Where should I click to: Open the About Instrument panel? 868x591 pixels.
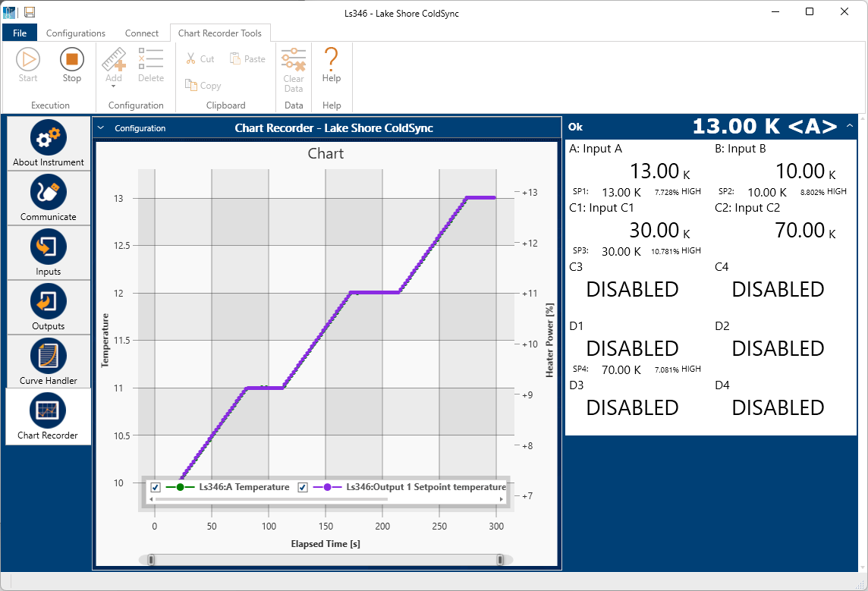pos(49,139)
